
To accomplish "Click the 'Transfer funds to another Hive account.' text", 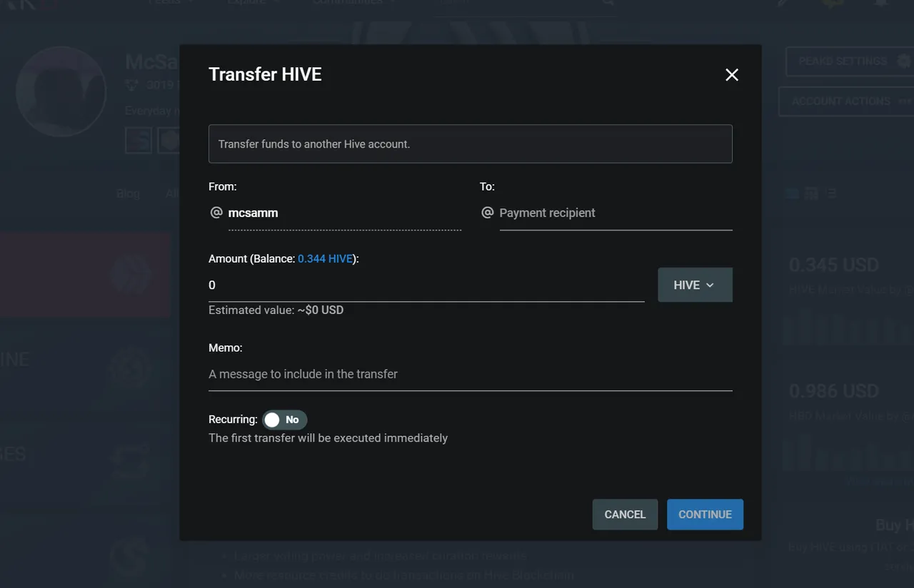I will point(314,144).
